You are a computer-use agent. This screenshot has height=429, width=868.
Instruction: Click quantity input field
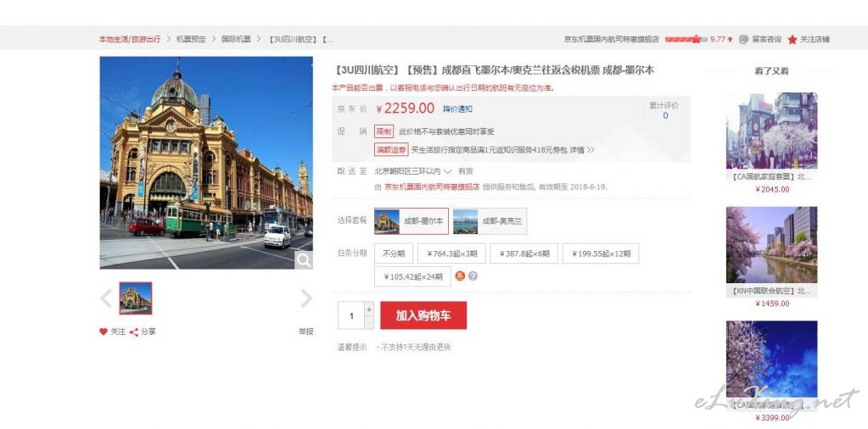(351, 315)
